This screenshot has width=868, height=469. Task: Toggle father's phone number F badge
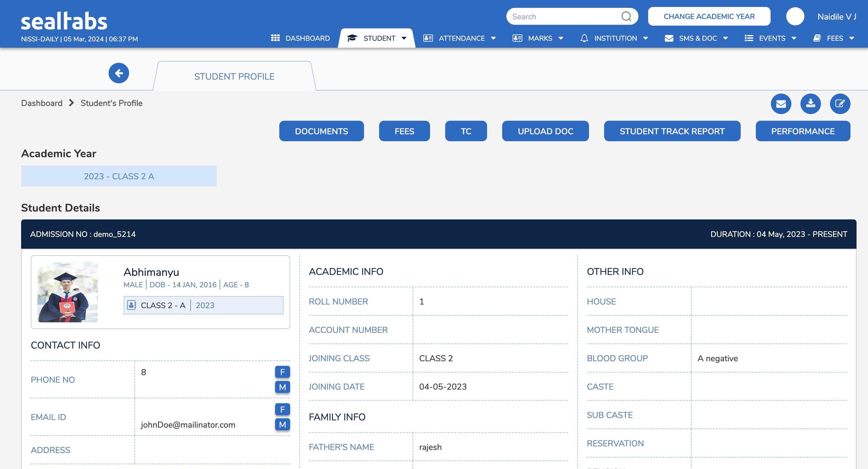[x=282, y=372]
